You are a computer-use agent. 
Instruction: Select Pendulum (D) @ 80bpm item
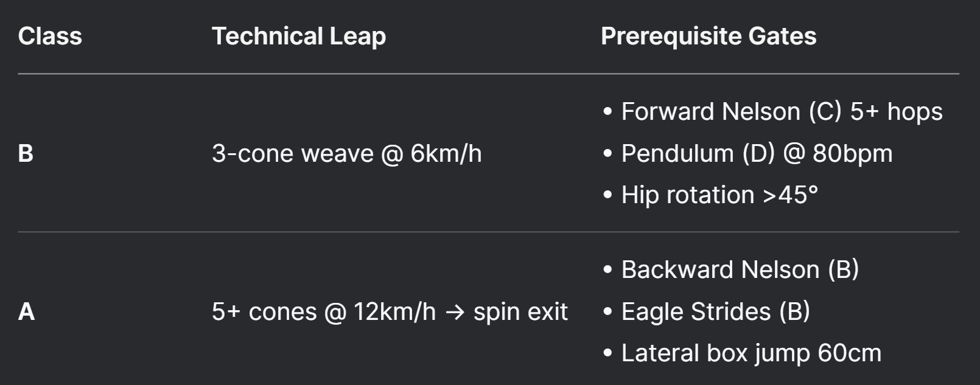pyautogui.click(x=757, y=153)
